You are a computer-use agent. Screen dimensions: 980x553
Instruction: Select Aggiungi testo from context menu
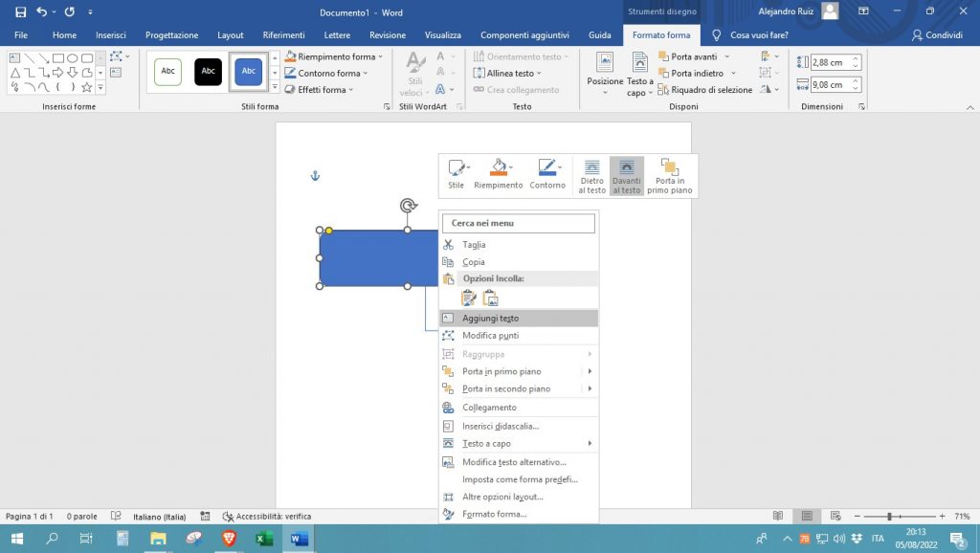pos(490,318)
